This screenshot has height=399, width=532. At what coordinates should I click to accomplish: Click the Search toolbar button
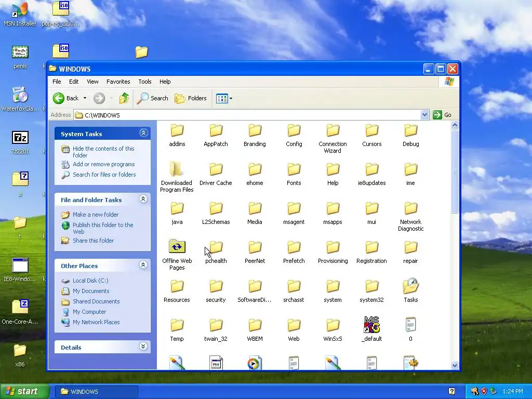click(153, 98)
